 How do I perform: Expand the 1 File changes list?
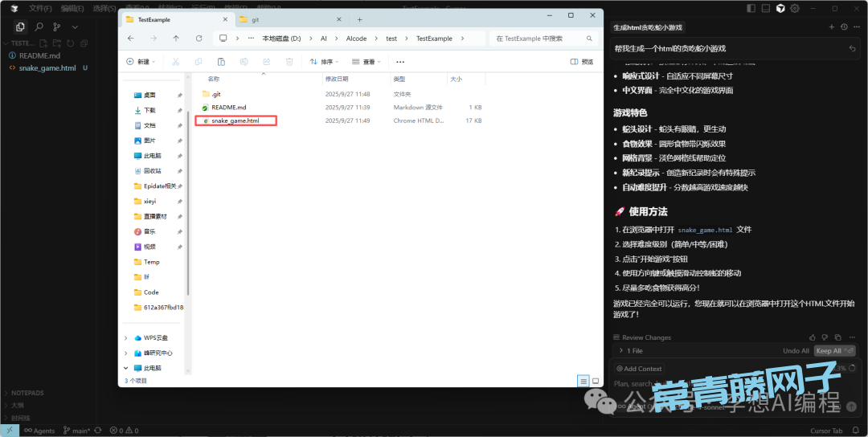(x=621, y=351)
